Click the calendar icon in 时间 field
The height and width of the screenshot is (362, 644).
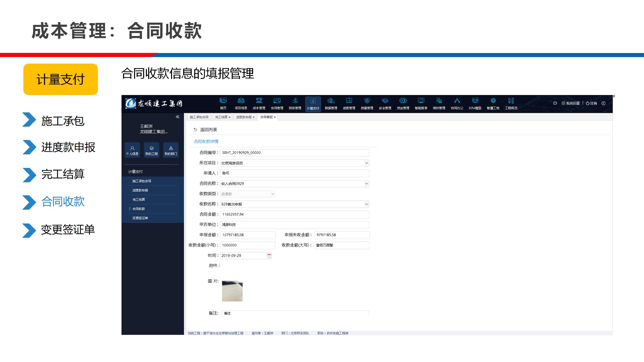269,256
